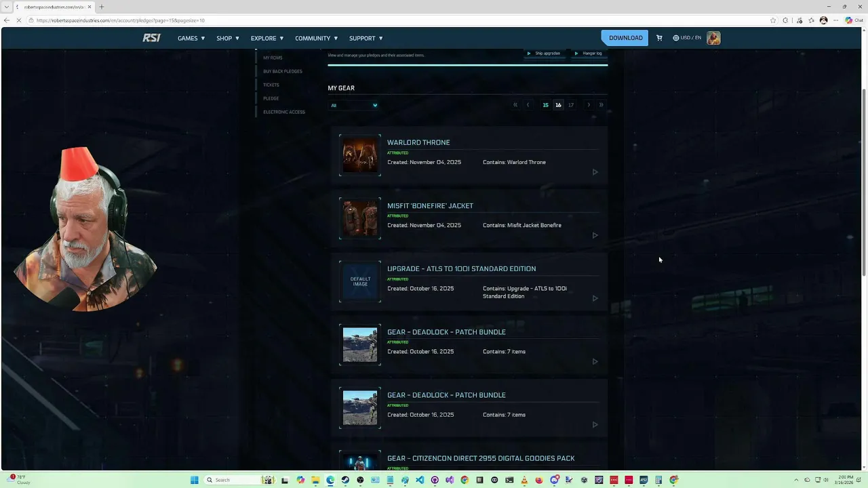Screen dimensions: 868x488
Task: Open Edge favorites hub icon
Action: pyautogui.click(x=811, y=20)
